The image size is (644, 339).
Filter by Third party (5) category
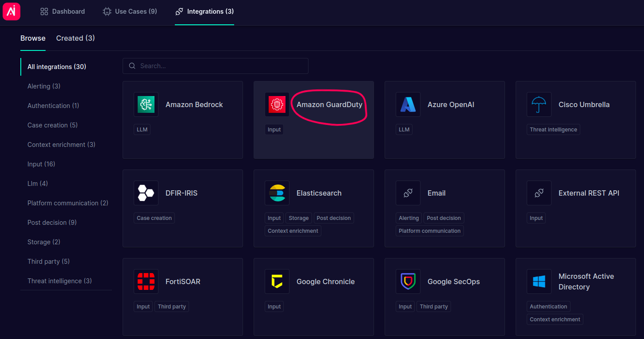point(49,262)
